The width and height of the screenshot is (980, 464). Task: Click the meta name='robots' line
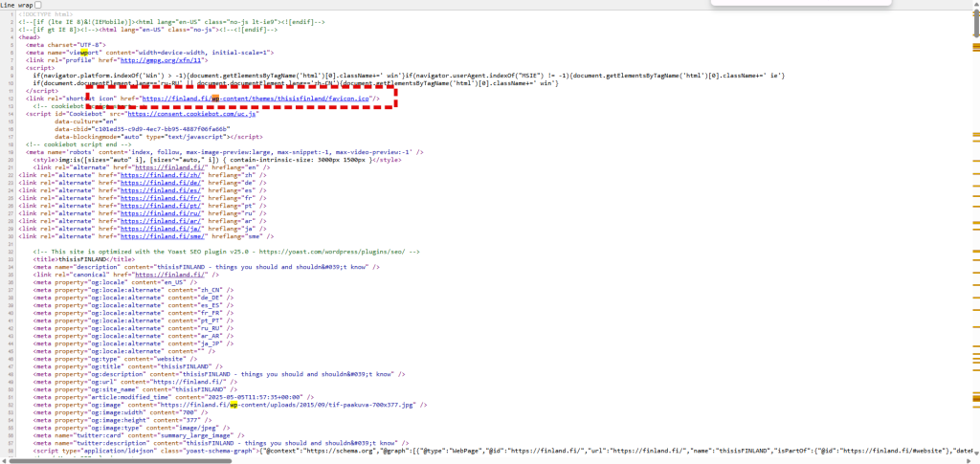225,152
